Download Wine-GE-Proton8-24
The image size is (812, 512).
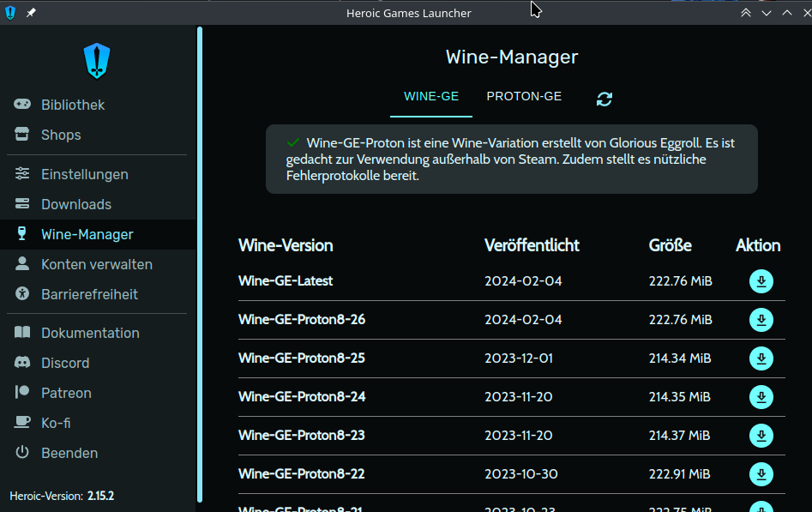click(761, 397)
